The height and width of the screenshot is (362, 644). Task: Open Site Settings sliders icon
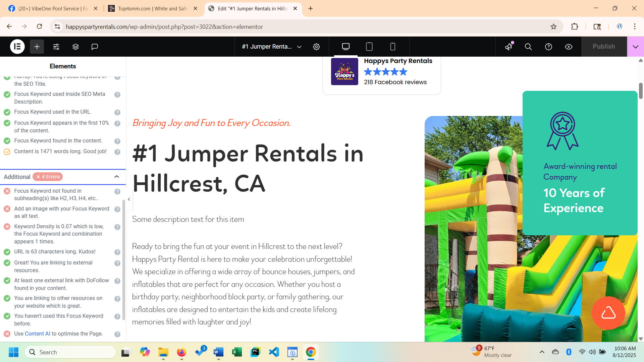click(56, 47)
